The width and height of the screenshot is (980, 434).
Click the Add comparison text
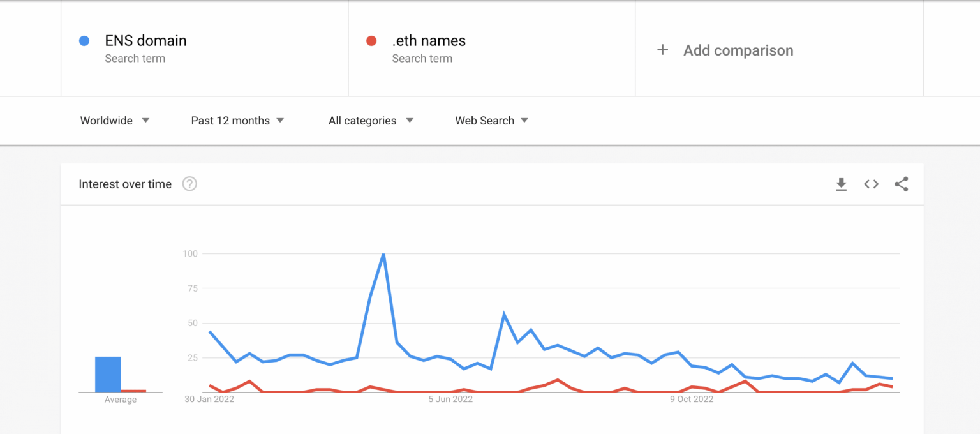(x=738, y=50)
